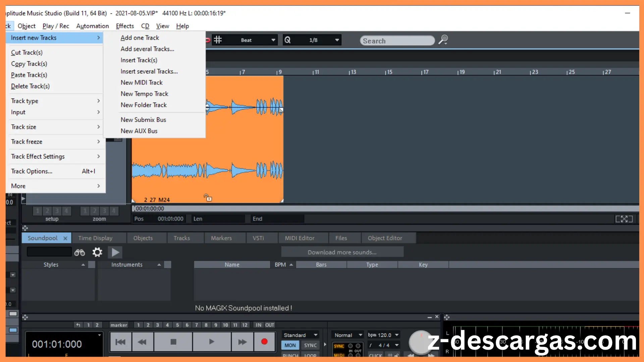
Task: Click marker number 5 button
Action: (177, 325)
